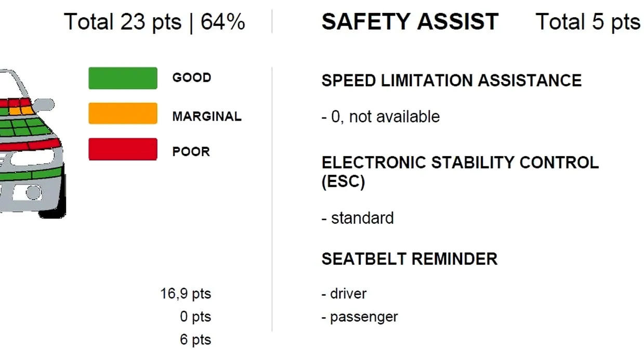Select SPEED LIMITATION ASSISTANCE heading
The image size is (644, 364).
[x=452, y=81]
